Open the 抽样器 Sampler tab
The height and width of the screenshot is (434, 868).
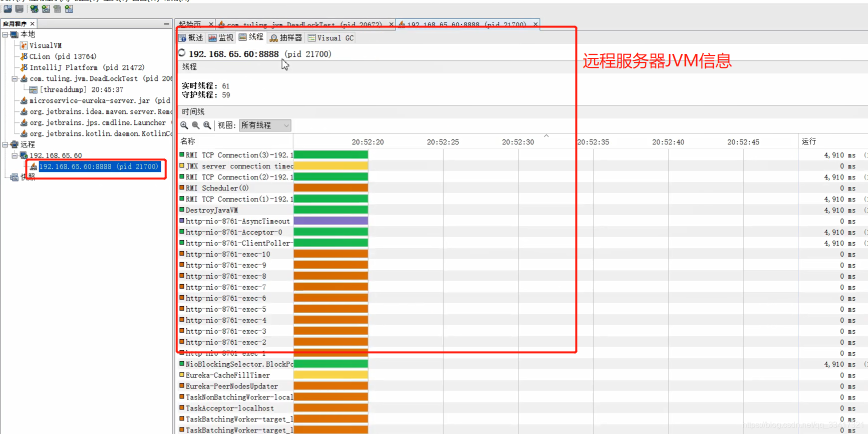286,38
